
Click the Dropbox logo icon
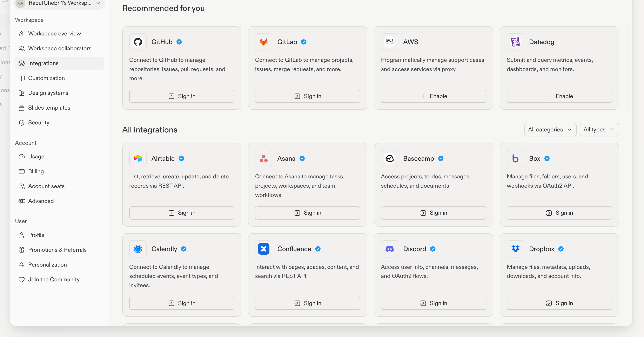[x=515, y=249]
